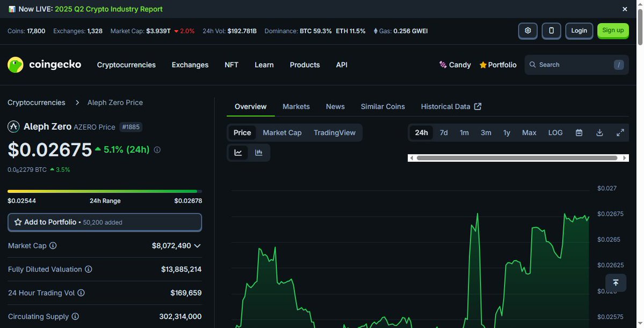Close the Q2 Crypto Industry Report banner
This screenshot has width=644, height=328.
(625, 9)
